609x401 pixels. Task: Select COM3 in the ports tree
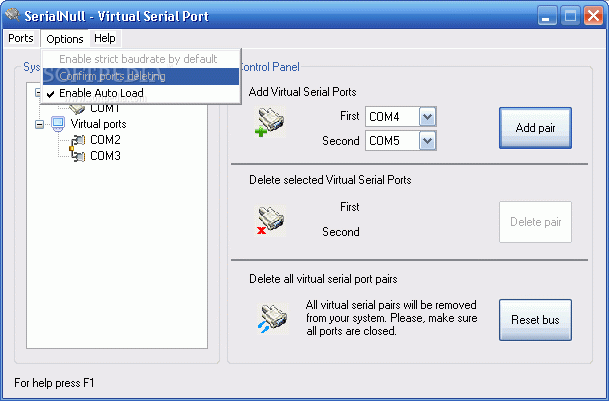(105, 156)
